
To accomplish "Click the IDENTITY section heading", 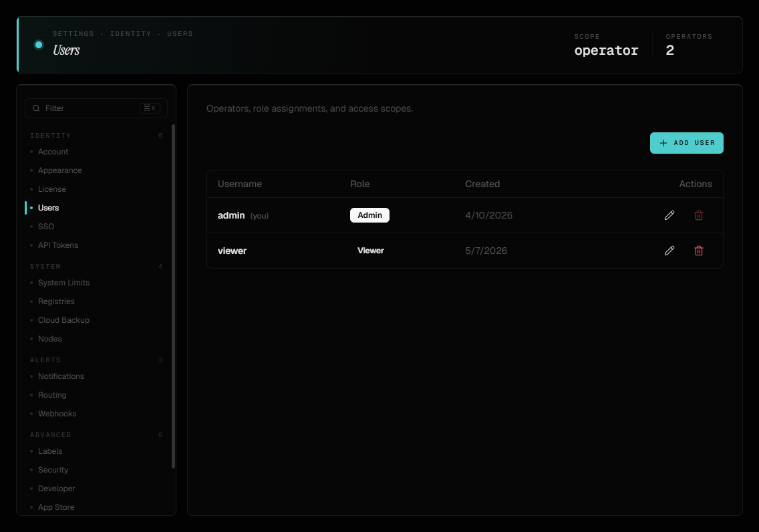I will [50, 136].
